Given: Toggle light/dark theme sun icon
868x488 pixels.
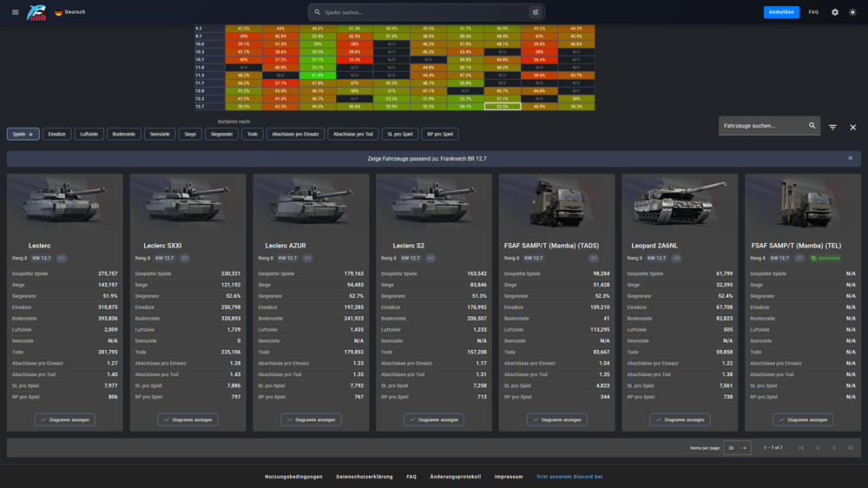Looking at the screenshot, I should click(852, 12).
